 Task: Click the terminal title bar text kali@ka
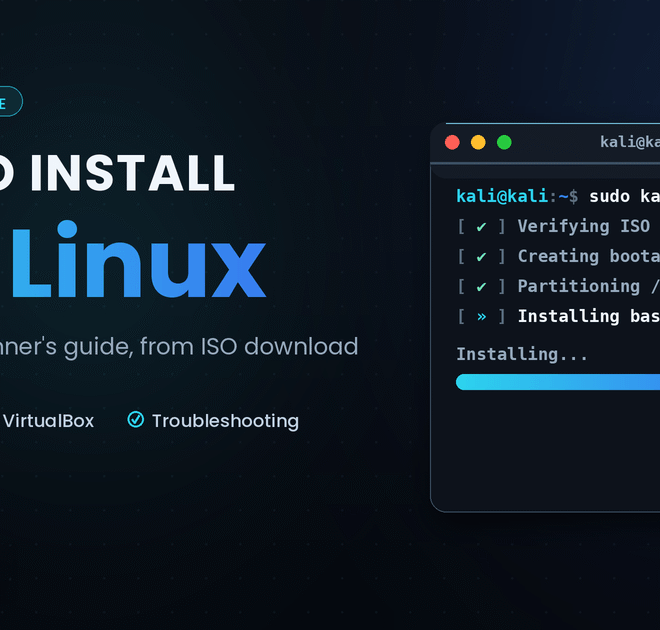tap(630, 142)
